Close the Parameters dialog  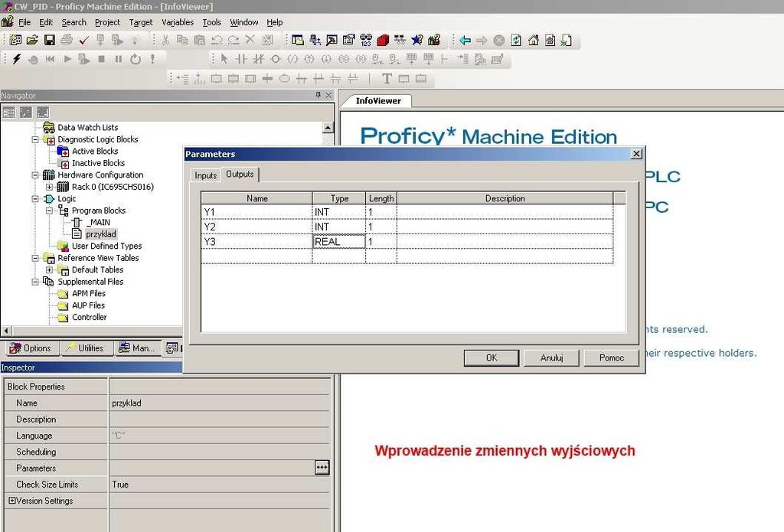pos(636,154)
